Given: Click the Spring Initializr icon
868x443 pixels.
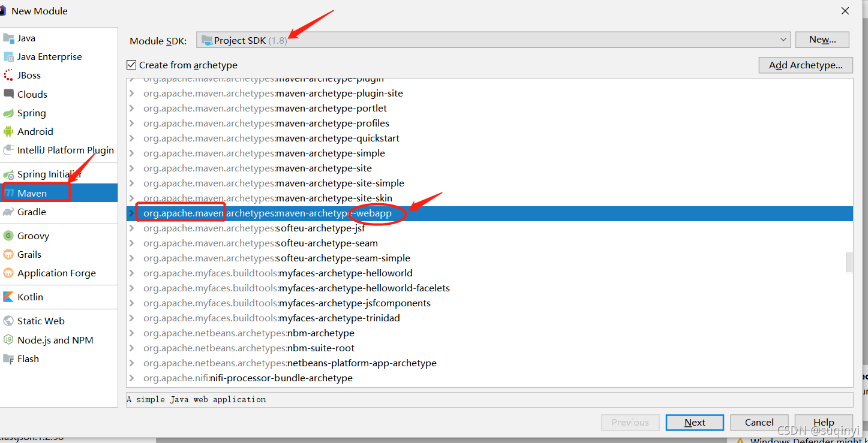Looking at the screenshot, I should pyautogui.click(x=8, y=174).
